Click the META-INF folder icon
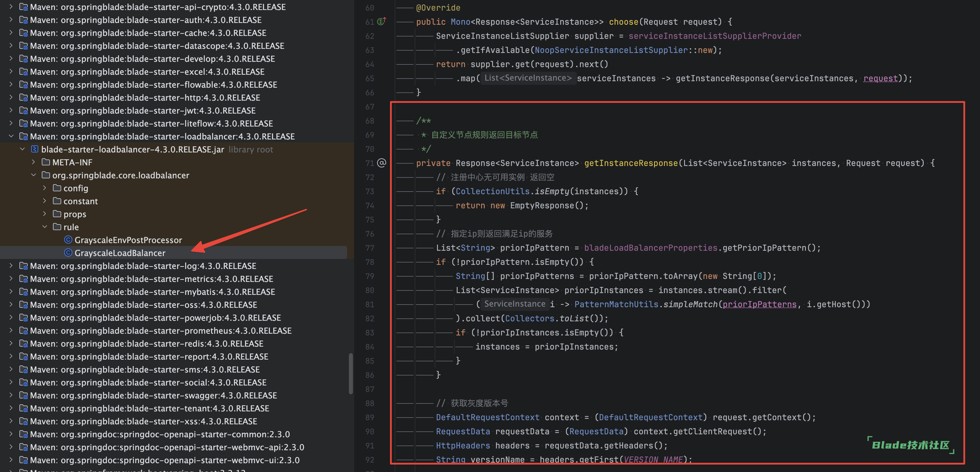 click(x=46, y=162)
